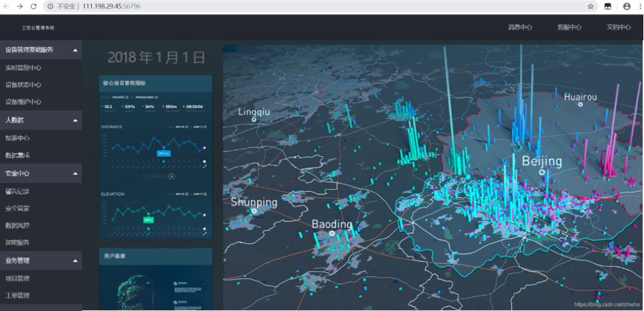
Task: Open the browser extension icon beside the star
Action: 607,7
